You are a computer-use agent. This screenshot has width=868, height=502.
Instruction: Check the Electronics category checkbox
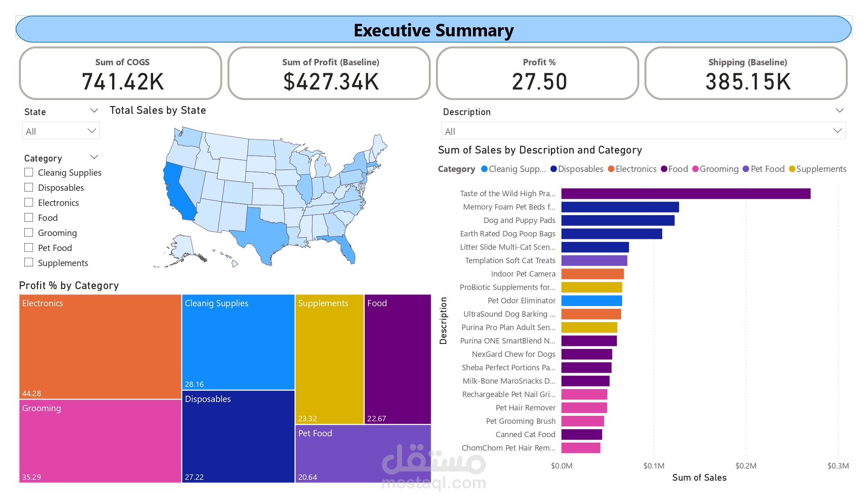click(x=28, y=202)
